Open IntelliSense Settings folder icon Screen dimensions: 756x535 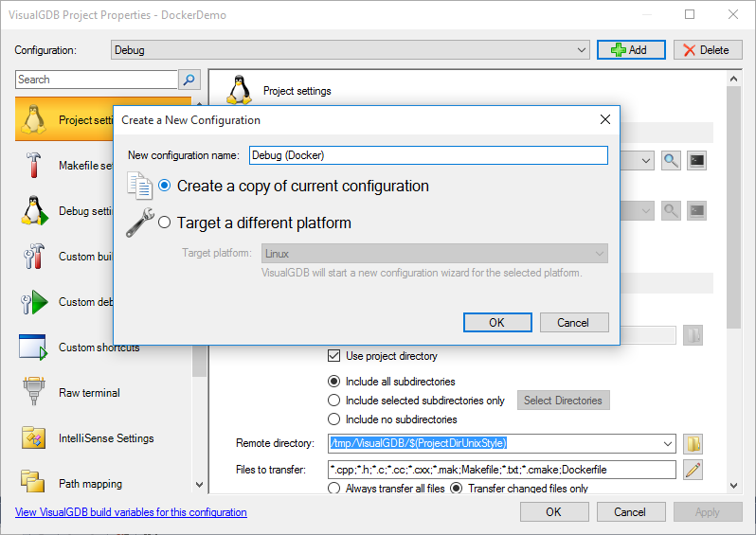point(33,438)
